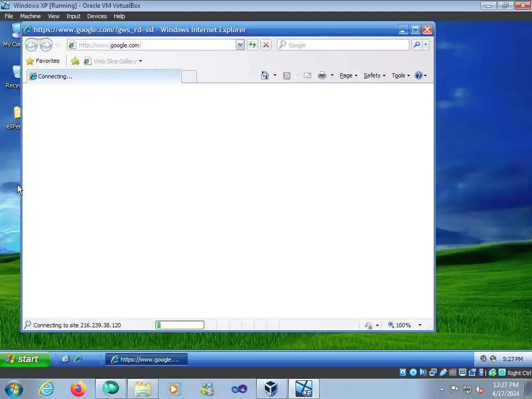Expand the address bar URL history dropdown
Screen dimensions: 532x399
(240, 45)
